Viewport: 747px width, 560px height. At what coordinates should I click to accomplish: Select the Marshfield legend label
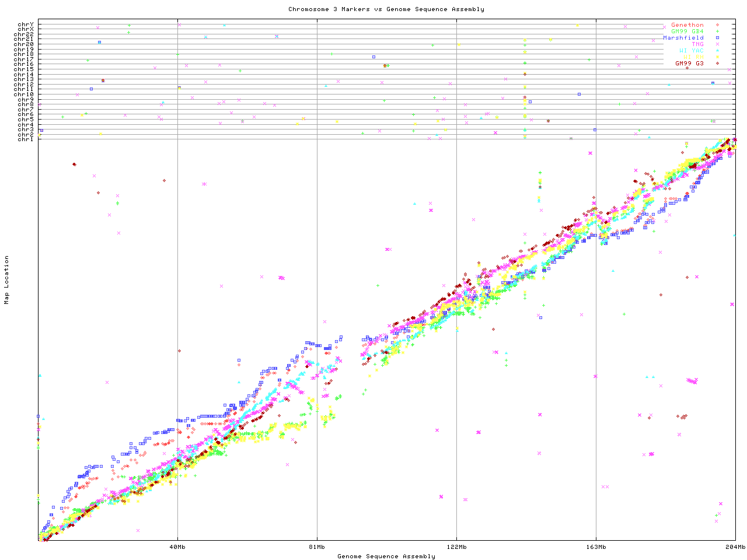click(x=683, y=38)
